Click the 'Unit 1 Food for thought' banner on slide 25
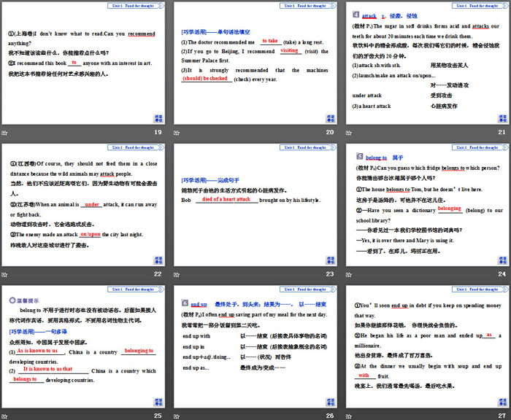Image resolution: width=511 pixels, height=420 pixels. coord(136,289)
